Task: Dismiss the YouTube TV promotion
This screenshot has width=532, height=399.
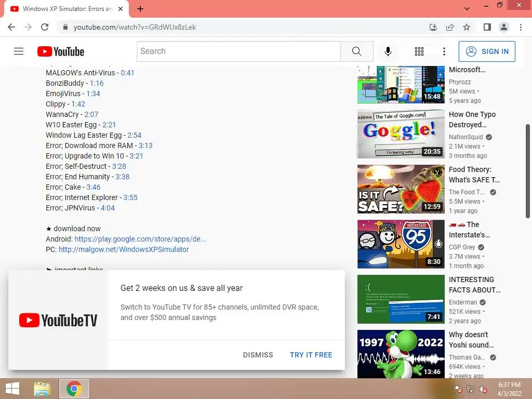Action: 258,355
